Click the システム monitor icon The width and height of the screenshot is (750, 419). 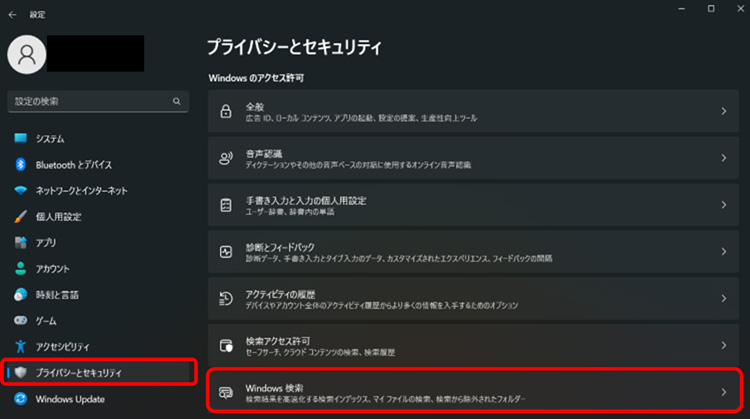coord(21,138)
